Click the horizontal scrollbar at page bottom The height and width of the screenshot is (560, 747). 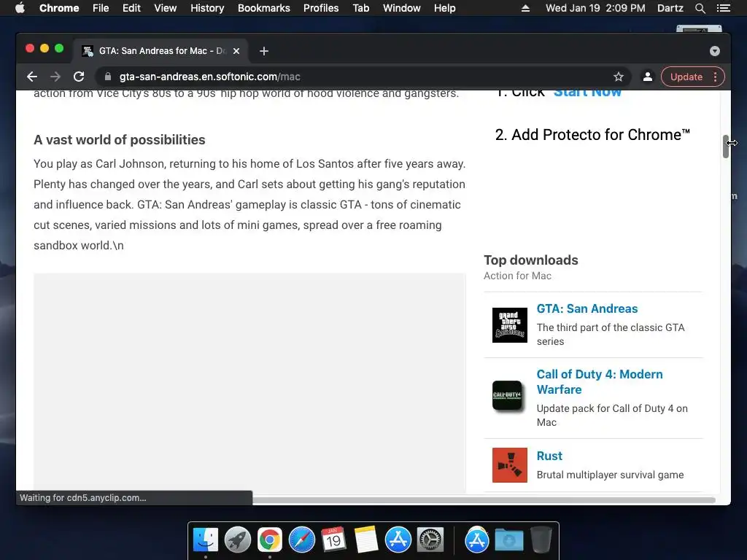[484, 500]
